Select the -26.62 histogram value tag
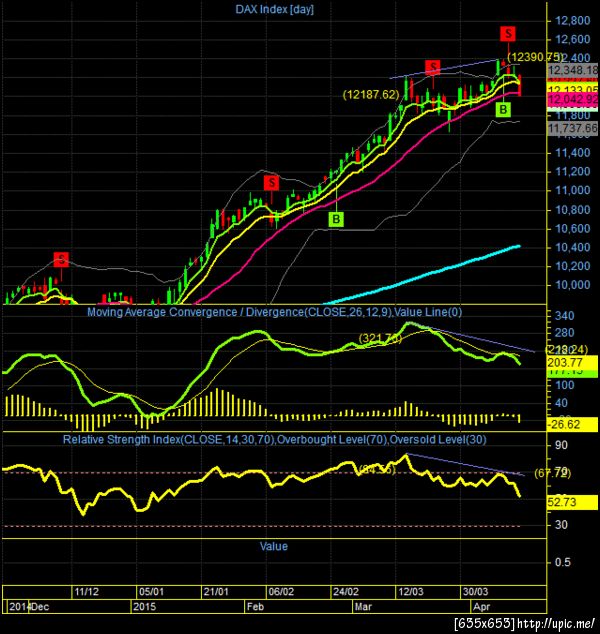The height and width of the screenshot is (634, 600). [572, 425]
